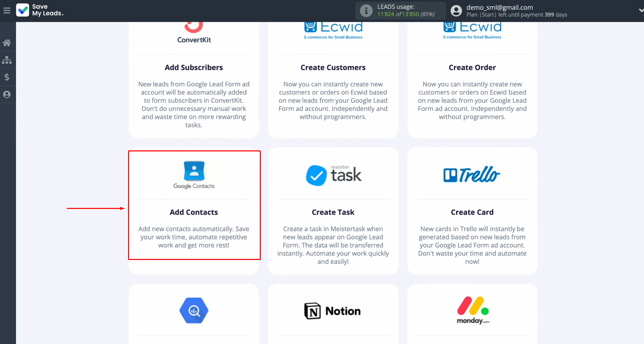Open the hamburger menu icon
The image size is (644, 344).
click(x=7, y=11)
